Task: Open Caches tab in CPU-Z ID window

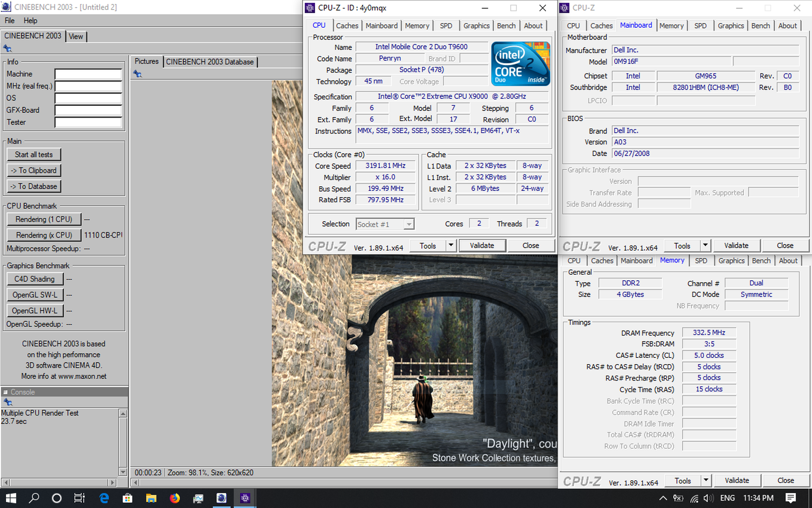Action: [347, 26]
